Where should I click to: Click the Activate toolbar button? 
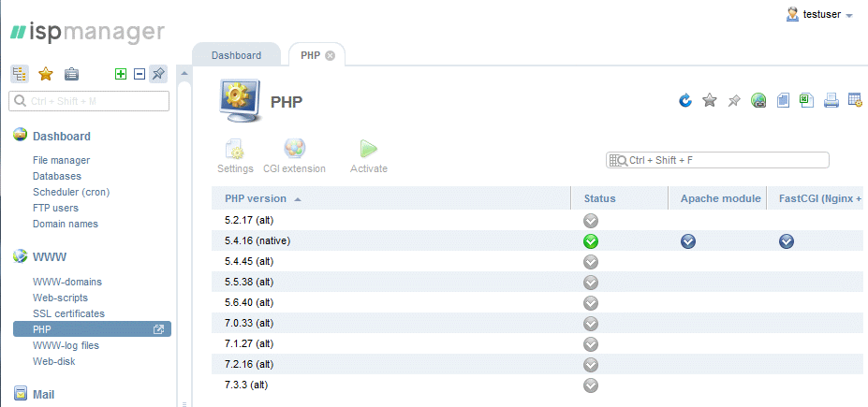pos(369,156)
